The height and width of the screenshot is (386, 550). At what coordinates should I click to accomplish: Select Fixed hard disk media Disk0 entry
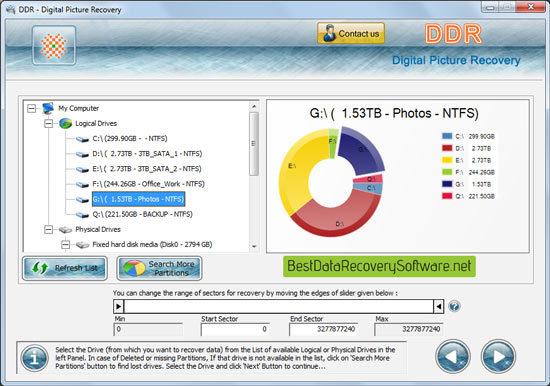click(152, 244)
